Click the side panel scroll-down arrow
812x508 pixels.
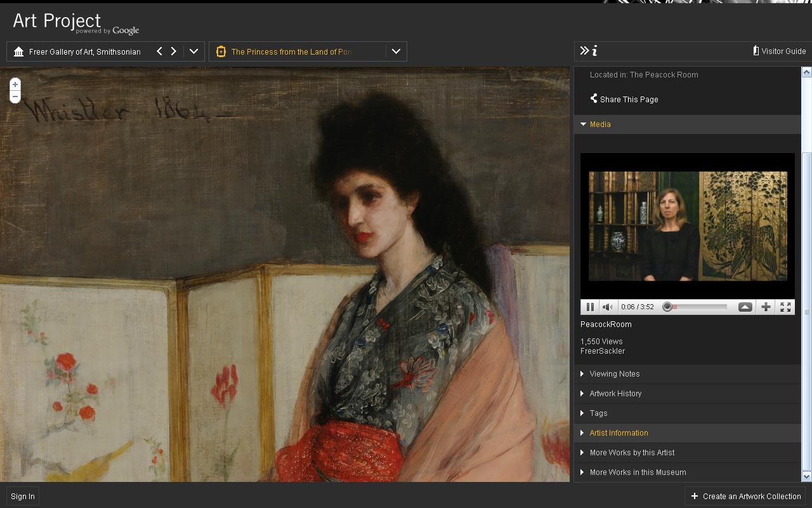point(807,476)
